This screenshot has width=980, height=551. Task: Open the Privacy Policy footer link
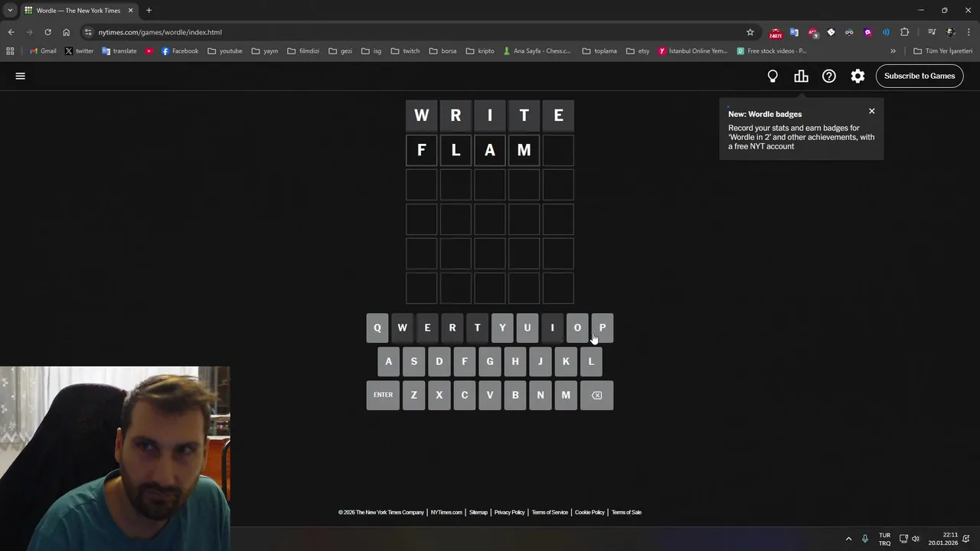click(509, 512)
